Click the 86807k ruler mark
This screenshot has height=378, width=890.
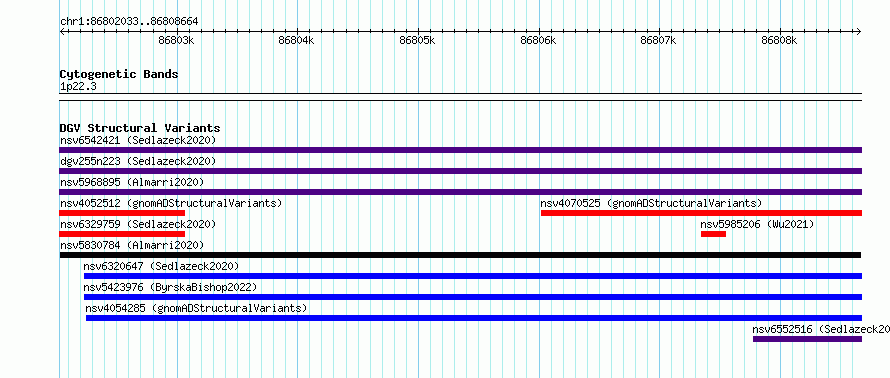pos(659,40)
